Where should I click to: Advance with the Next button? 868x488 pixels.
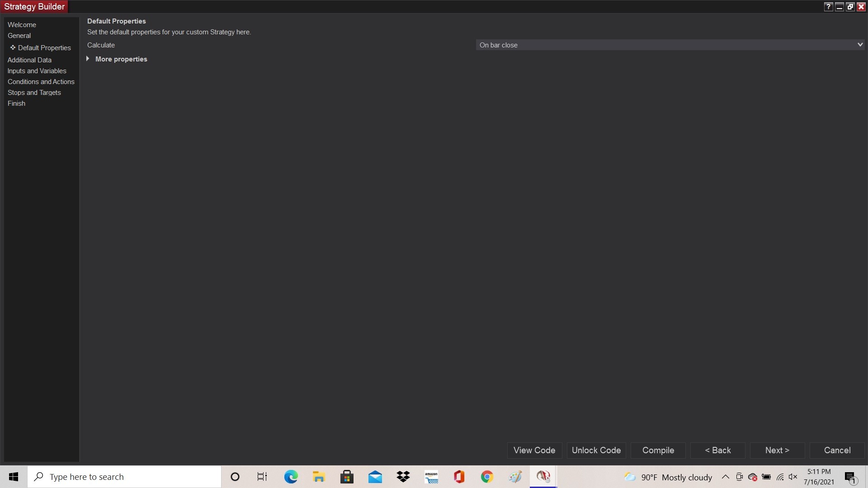(x=777, y=450)
